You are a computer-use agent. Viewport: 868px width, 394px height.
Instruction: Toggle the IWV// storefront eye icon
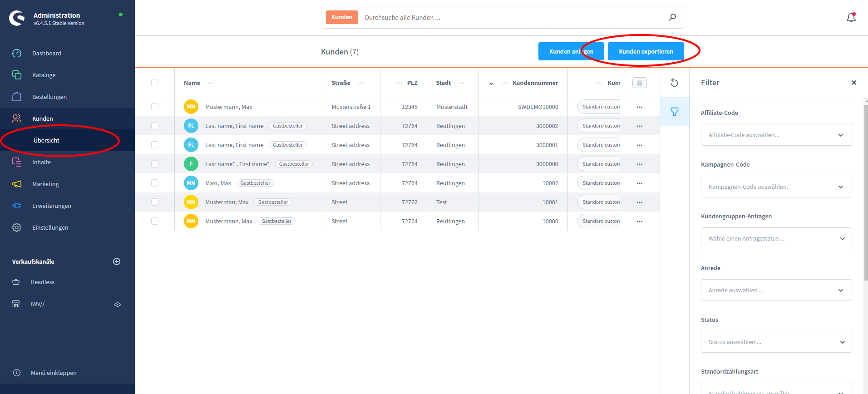pyautogui.click(x=118, y=305)
